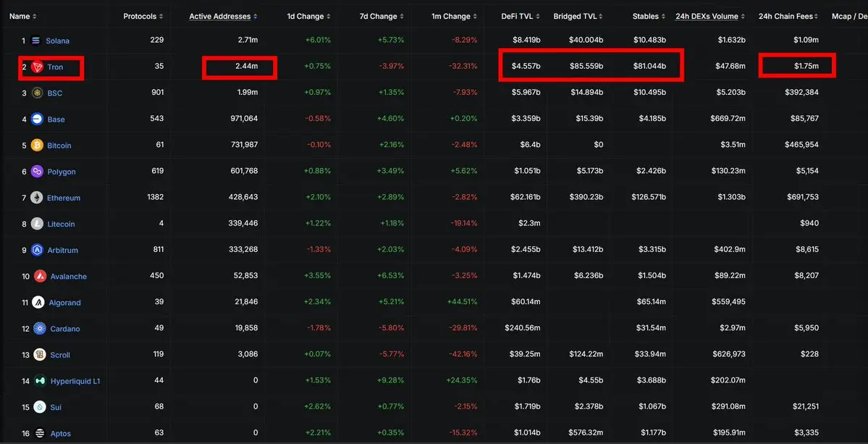The height and width of the screenshot is (444, 868).
Task: Click Bitcoin DeFi TVL $6.4b
Action: [x=531, y=145]
